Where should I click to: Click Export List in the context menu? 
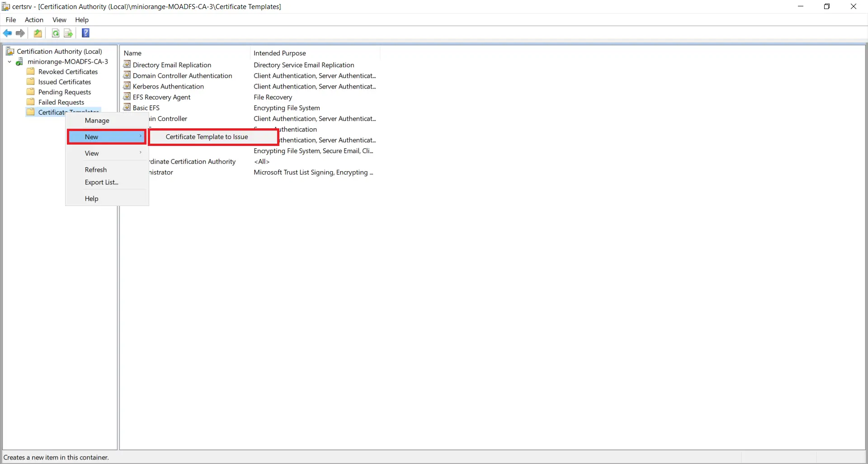click(101, 182)
